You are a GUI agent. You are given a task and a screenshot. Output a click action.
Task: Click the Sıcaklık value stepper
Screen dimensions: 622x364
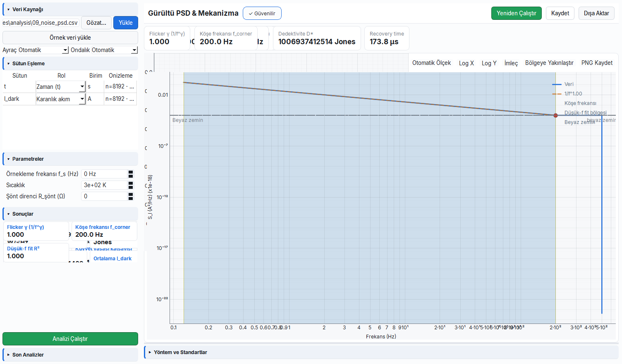(x=131, y=185)
